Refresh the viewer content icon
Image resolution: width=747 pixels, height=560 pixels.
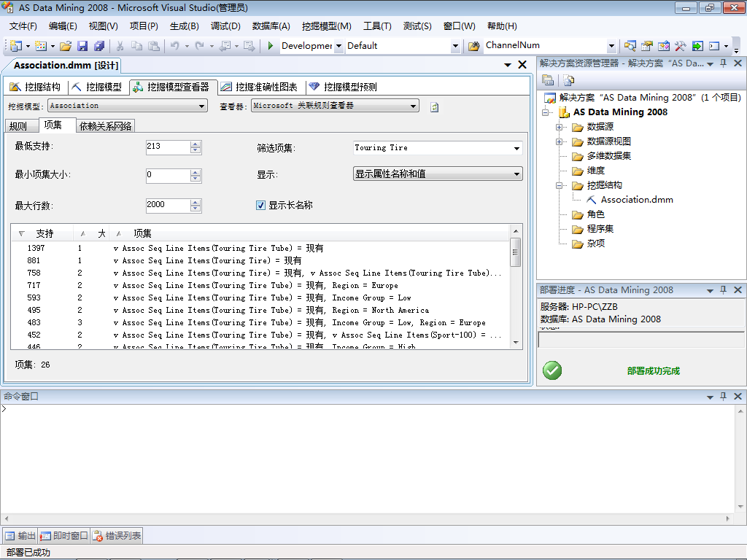tap(434, 107)
